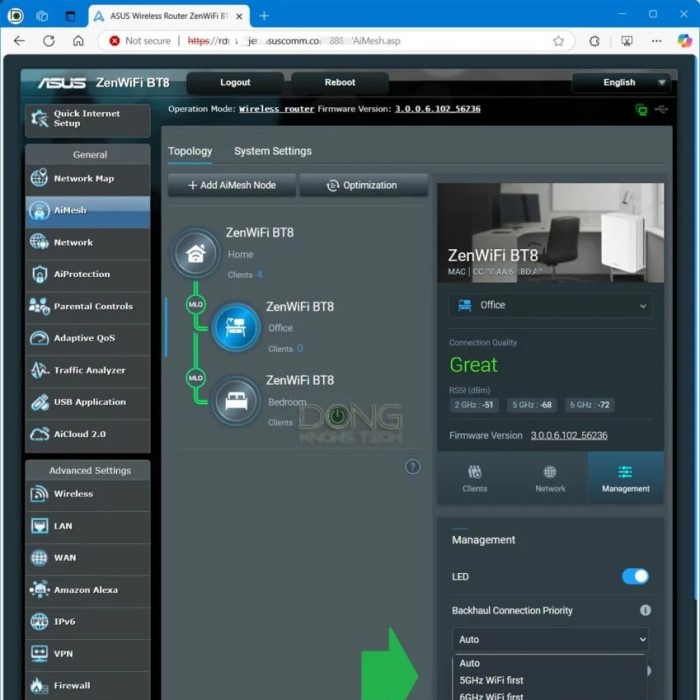Expand the Office location dropdown
The image size is (700, 700).
point(550,305)
